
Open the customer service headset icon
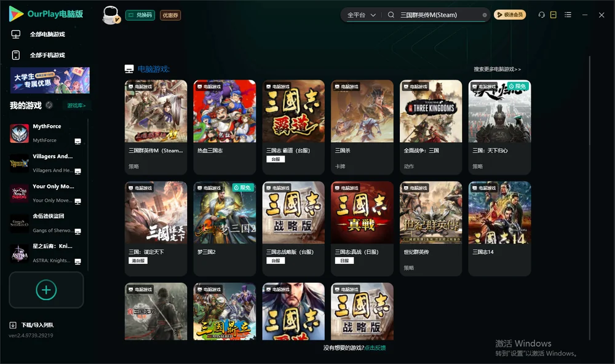tap(541, 15)
